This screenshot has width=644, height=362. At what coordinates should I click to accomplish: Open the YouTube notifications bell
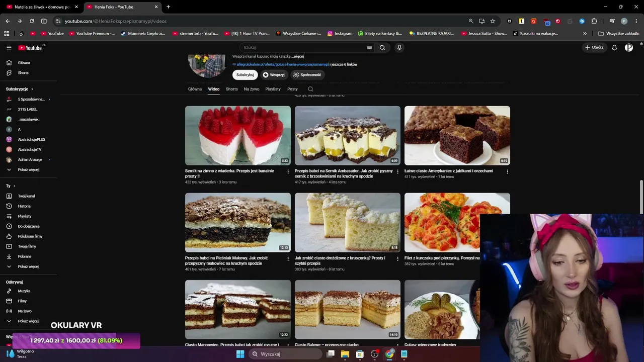(614, 48)
